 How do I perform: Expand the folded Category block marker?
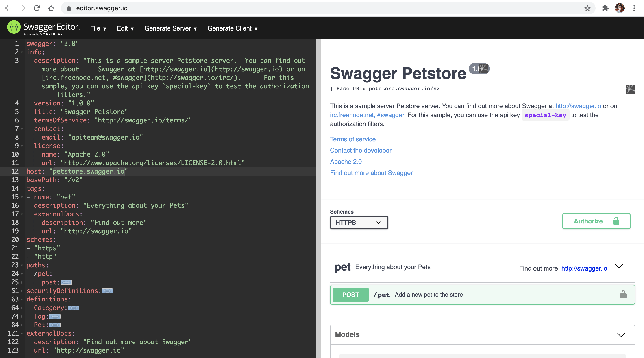(74, 308)
